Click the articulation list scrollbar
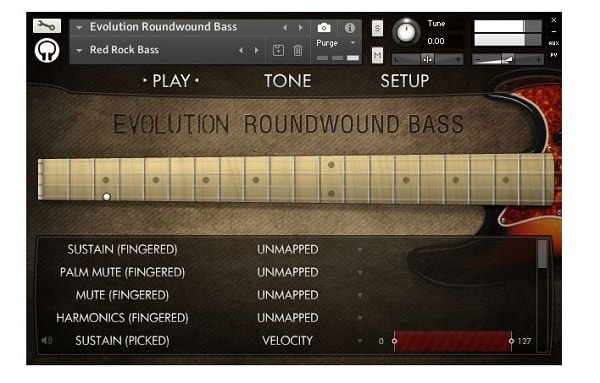 [542, 254]
